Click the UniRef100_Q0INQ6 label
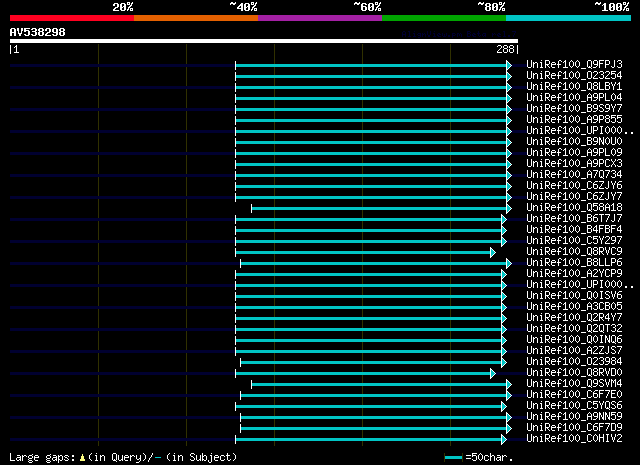640x465 pixels. click(574, 339)
